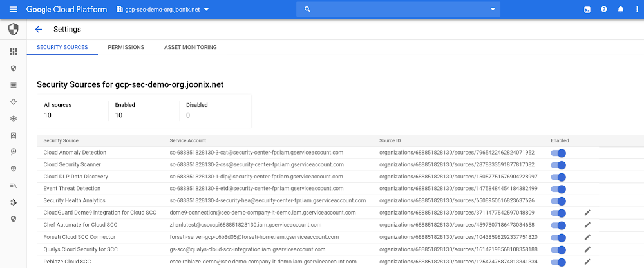The image size is (644, 268).
Task: Select the Cloud Anomaly Detection source name
Action: pos(75,153)
